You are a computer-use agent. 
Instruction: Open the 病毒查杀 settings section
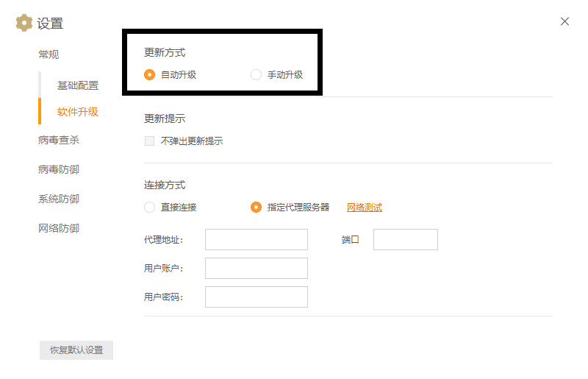[x=59, y=140]
